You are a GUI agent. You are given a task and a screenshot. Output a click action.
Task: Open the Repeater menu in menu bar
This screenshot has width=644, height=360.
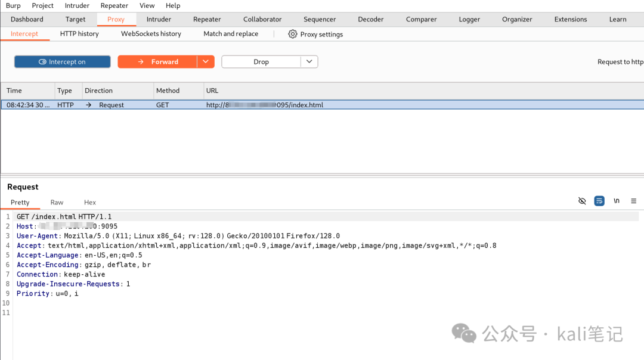[x=114, y=5]
